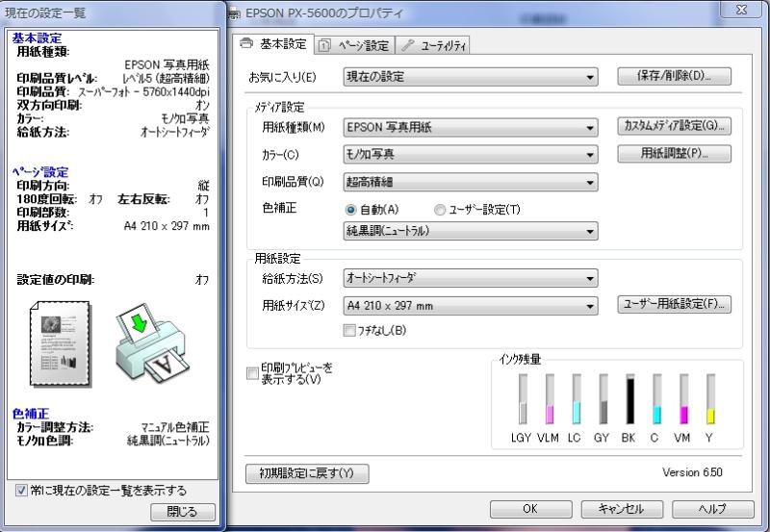This screenshot has width=770, height=532.
Task: Click the printer paper-feed illustration
Action: coord(152,343)
